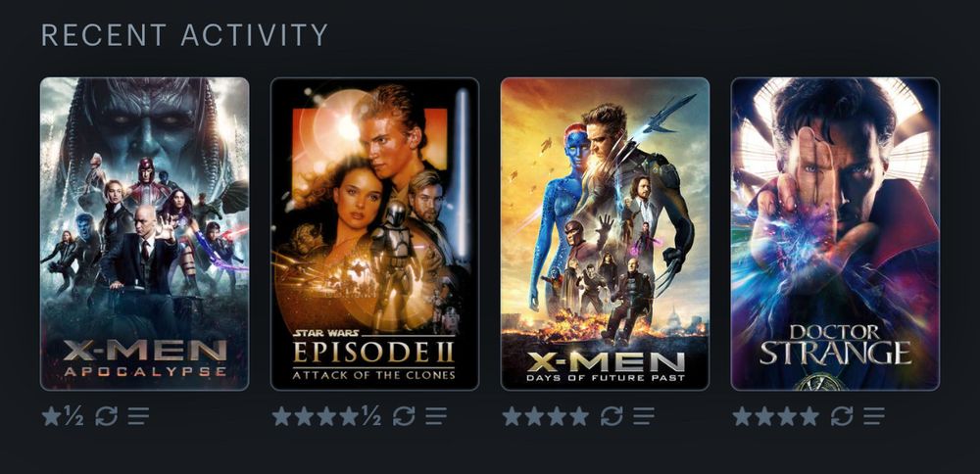This screenshot has height=474, width=980.
Task: Click first star under Attack of the Clones
Action: (x=281, y=416)
